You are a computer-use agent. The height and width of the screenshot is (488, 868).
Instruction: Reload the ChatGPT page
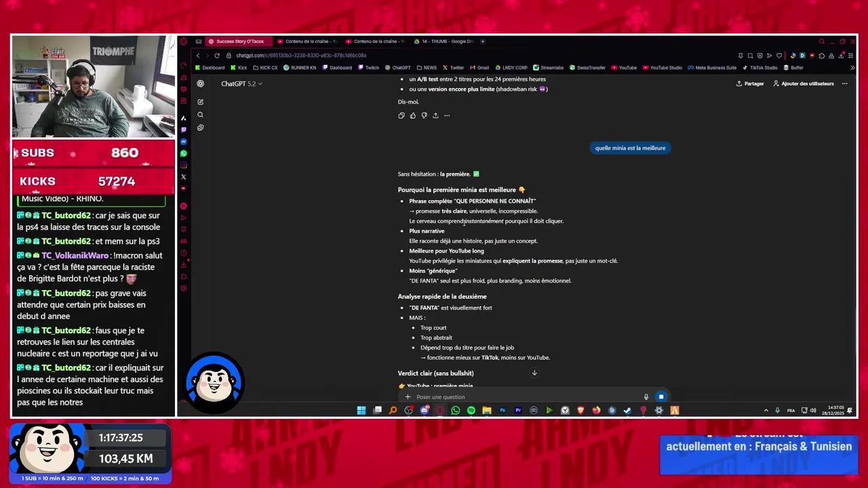pos(216,56)
